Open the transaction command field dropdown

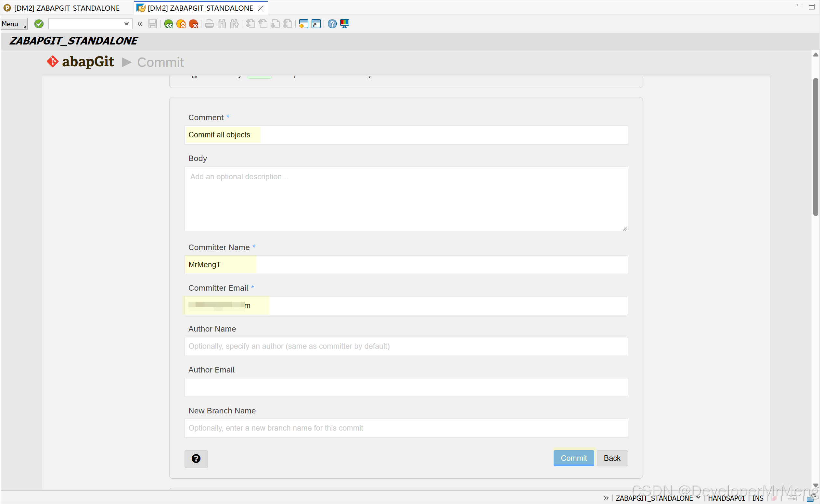point(126,24)
